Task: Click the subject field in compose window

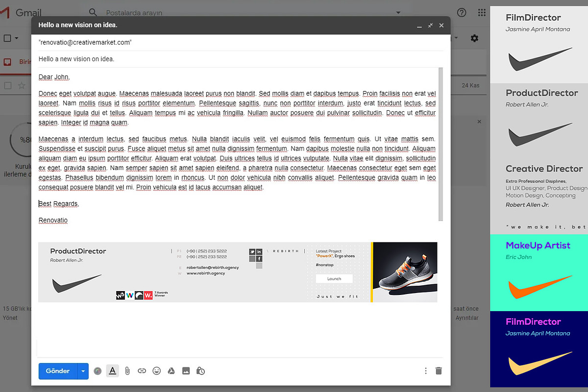Action: point(241,59)
